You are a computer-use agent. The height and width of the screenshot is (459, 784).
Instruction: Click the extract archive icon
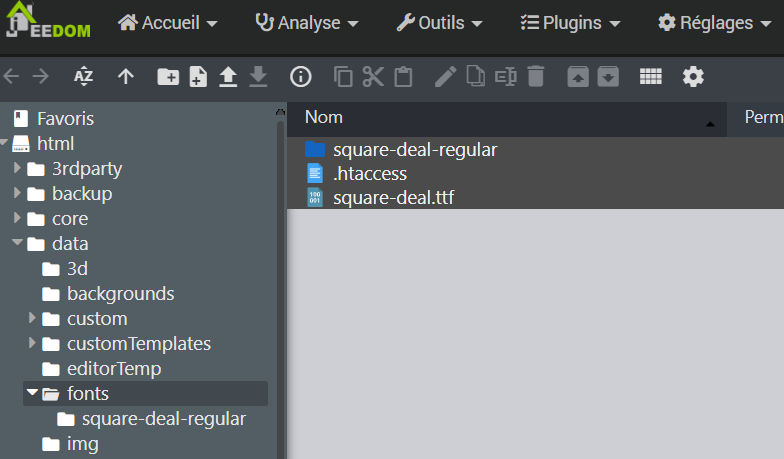pos(578,77)
